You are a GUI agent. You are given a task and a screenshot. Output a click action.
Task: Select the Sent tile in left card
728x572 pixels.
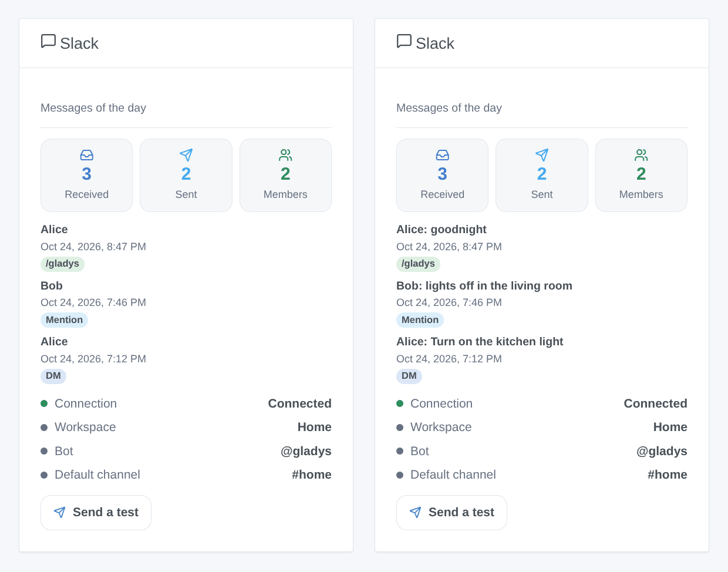click(186, 175)
